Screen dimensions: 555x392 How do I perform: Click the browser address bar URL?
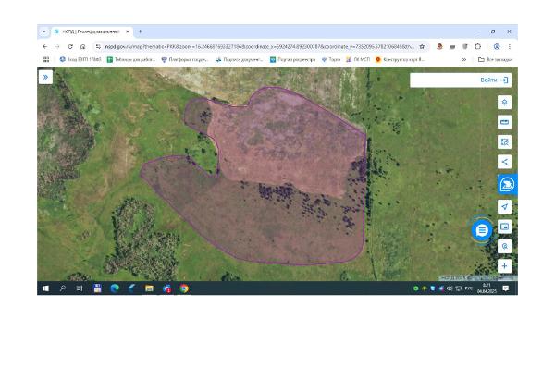(x=259, y=47)
